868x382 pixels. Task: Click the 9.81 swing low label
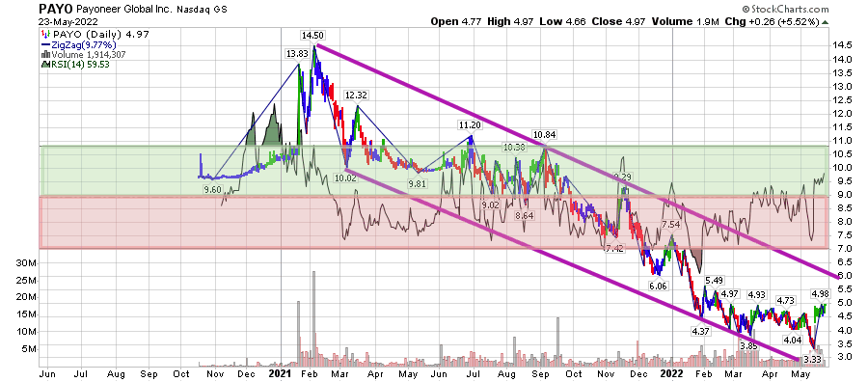pos(417,184)
